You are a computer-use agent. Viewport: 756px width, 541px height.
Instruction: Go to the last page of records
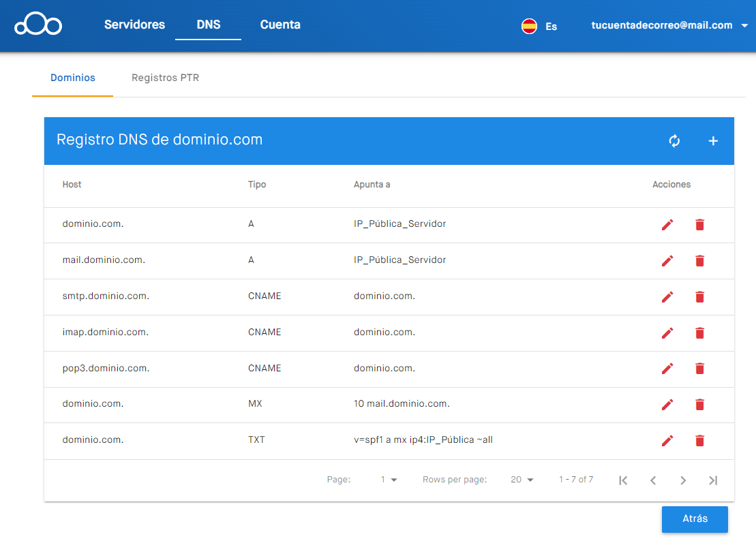713,480
